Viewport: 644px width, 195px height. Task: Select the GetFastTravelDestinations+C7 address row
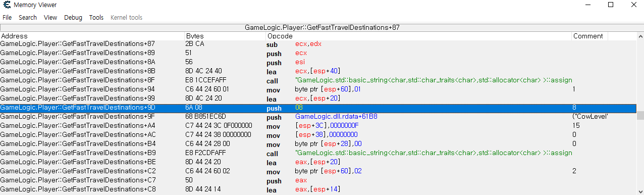(318, 180)
